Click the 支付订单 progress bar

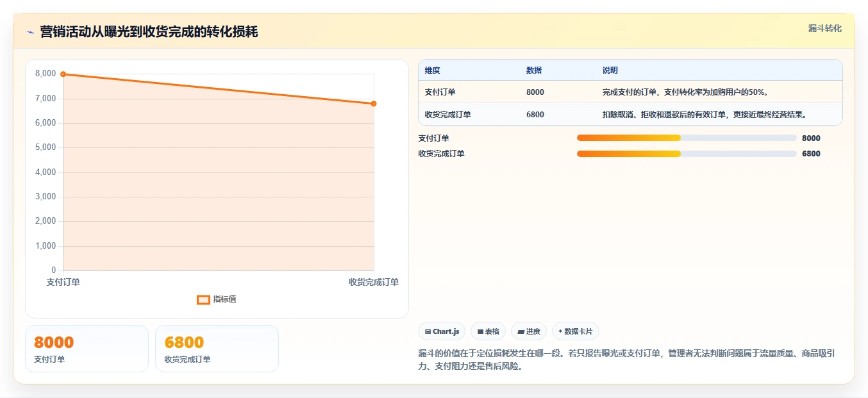click(687, 138)
